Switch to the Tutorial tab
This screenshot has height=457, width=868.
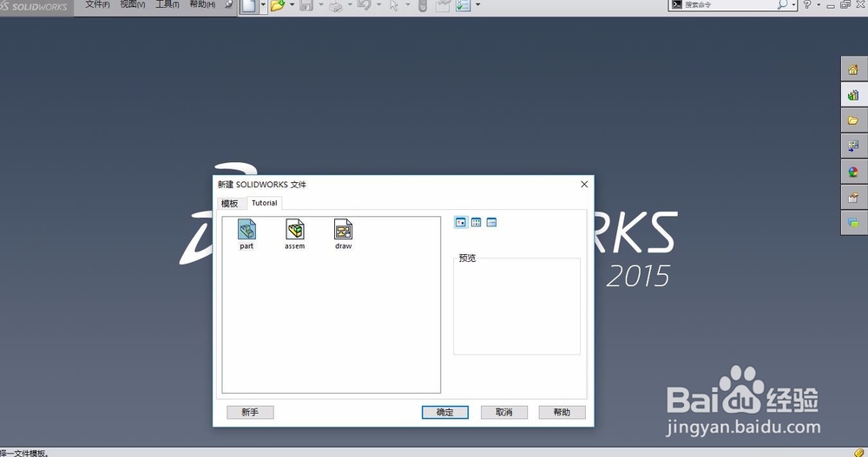click(265, 203)
